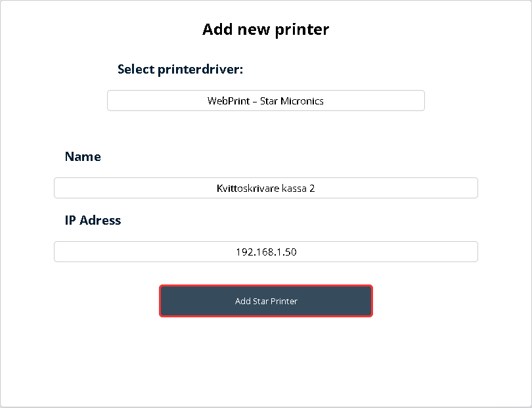The height and width of the screenshot is (408, 532).
Task: Click the Name input field
Action: [x=265, y=188]
